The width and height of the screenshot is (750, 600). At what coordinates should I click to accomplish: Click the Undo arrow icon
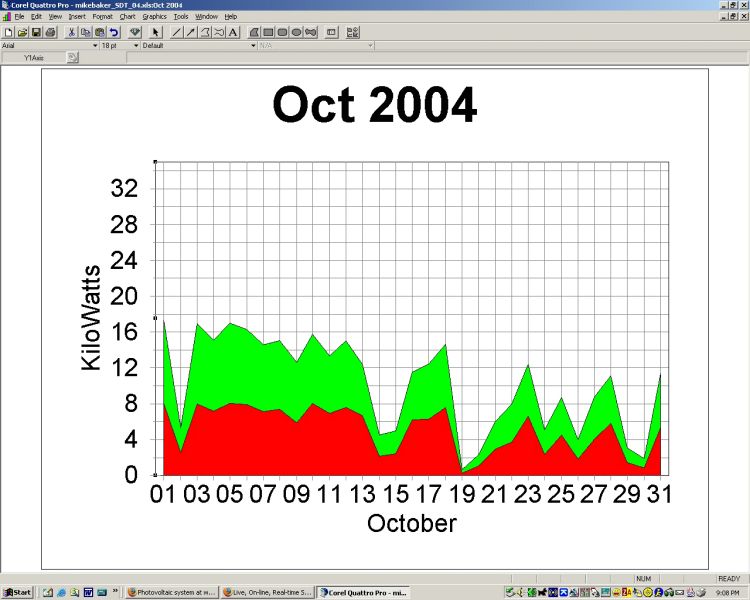click(x=114, y=32)
